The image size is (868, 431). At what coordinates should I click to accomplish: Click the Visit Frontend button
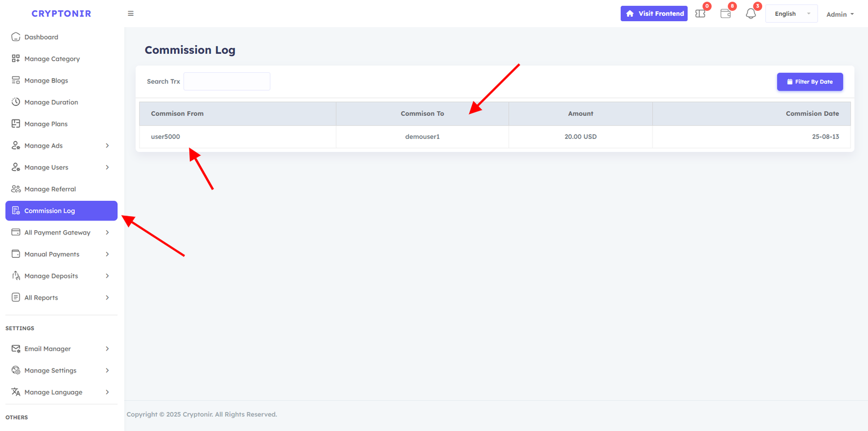[654, 14]
